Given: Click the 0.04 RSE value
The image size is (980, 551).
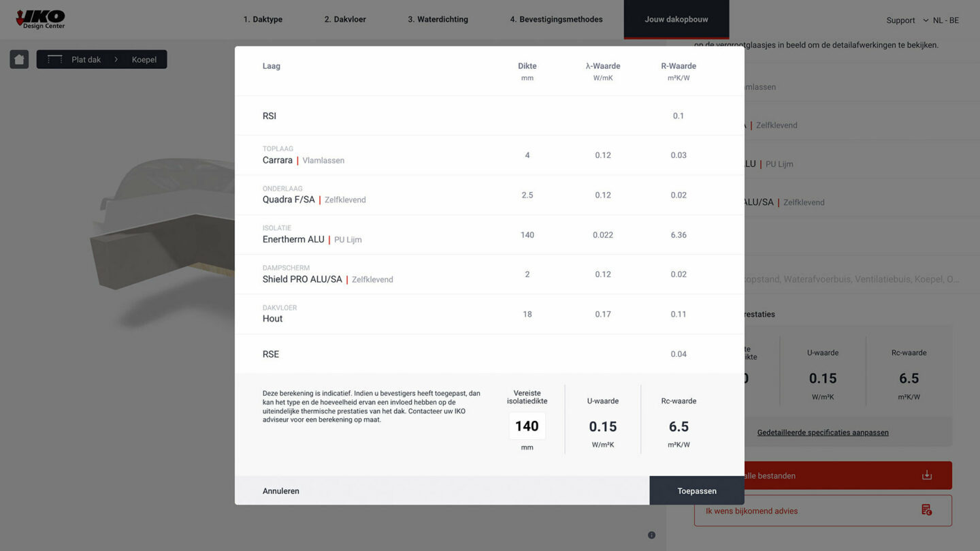Looking at the screenshot, I should (679, 354).
